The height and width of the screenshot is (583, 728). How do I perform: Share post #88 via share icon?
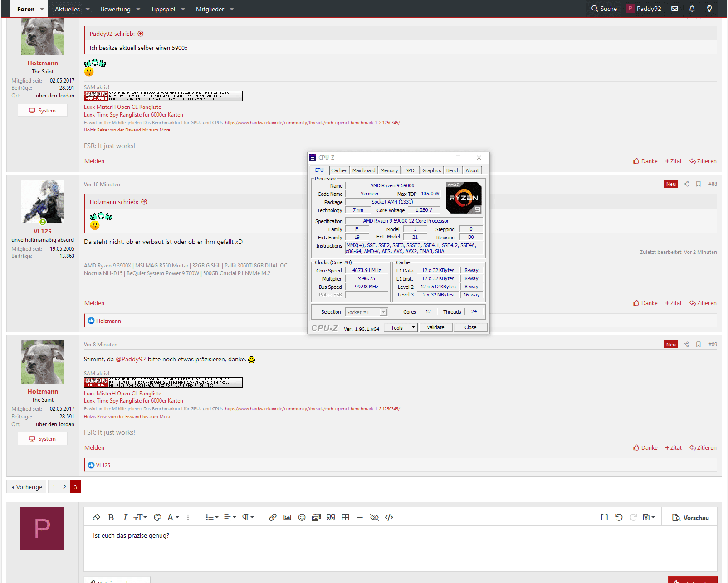686,184
